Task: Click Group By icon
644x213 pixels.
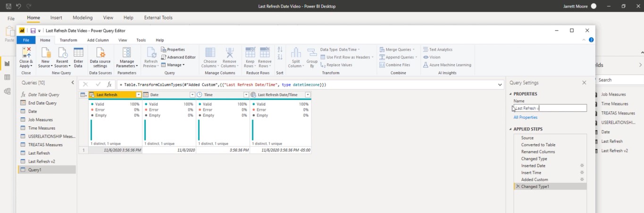Action: click(312, 53)
